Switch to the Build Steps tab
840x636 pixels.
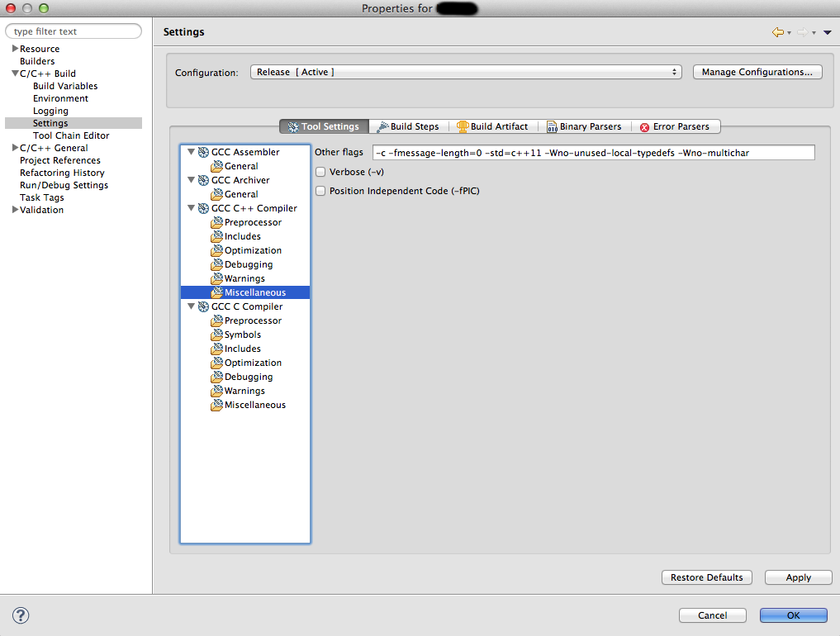click(408, 126)
